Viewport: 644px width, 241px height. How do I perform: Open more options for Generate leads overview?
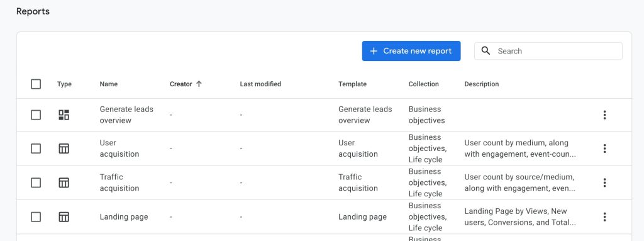click(x=604, y=115)
